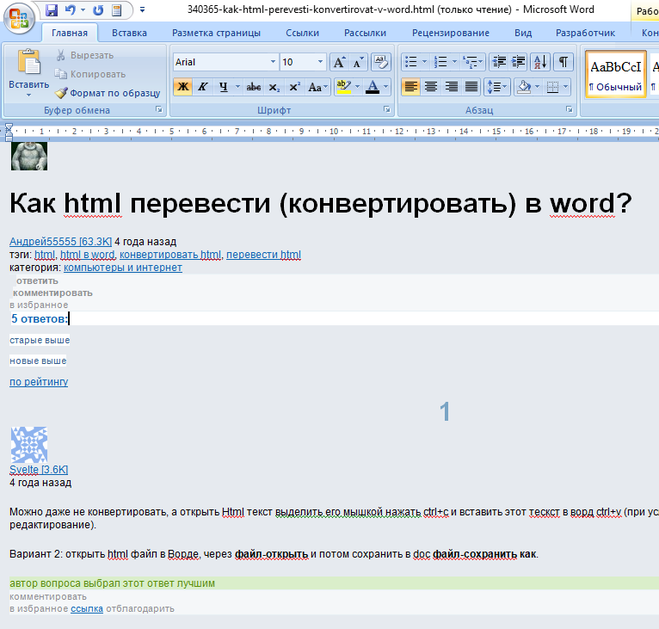Open Шрифт dialog launcher
The width and height of the screenshot is (659, 629).
click(387, 110)
